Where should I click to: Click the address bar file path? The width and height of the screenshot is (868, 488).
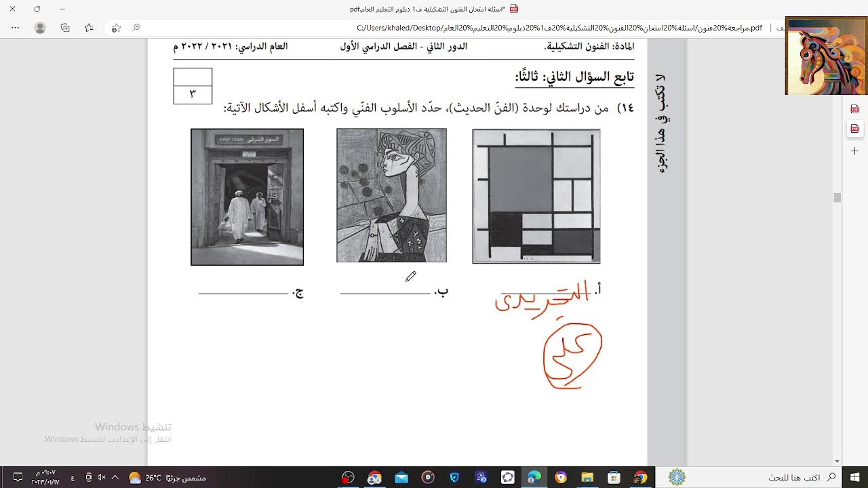point(559,28)
